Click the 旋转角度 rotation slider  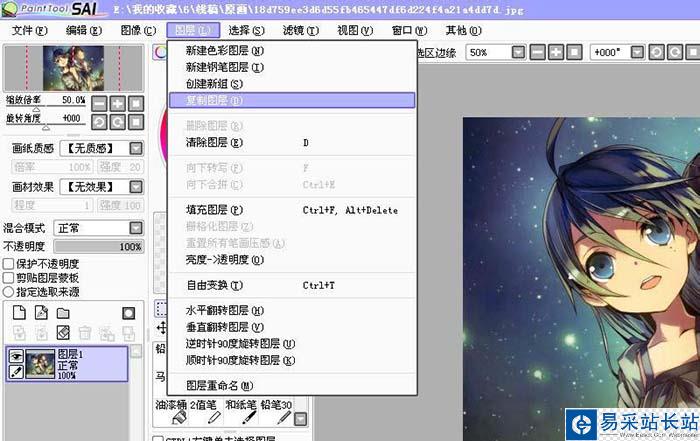(46, 126)
